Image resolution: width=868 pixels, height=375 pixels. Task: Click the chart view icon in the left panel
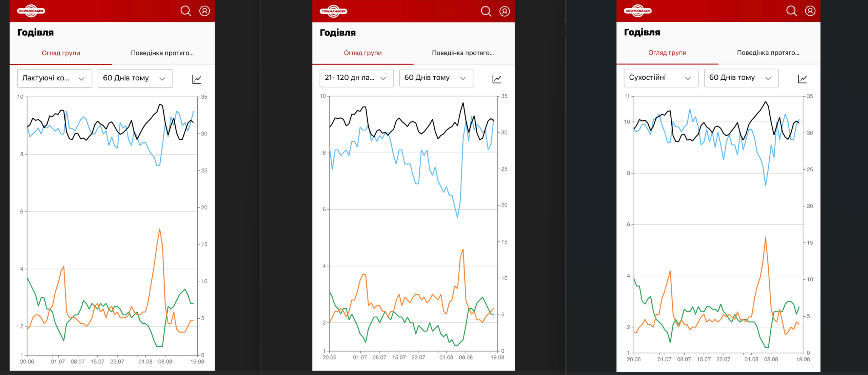click(x=197, y=79)
